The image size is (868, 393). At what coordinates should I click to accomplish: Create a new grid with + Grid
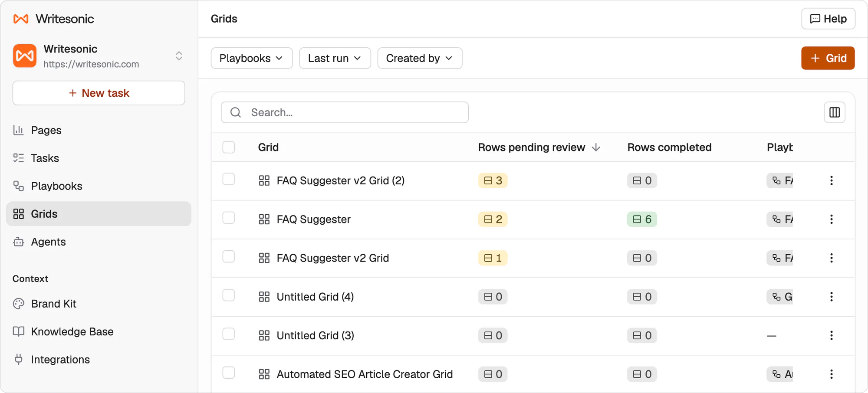click(828, 58)
